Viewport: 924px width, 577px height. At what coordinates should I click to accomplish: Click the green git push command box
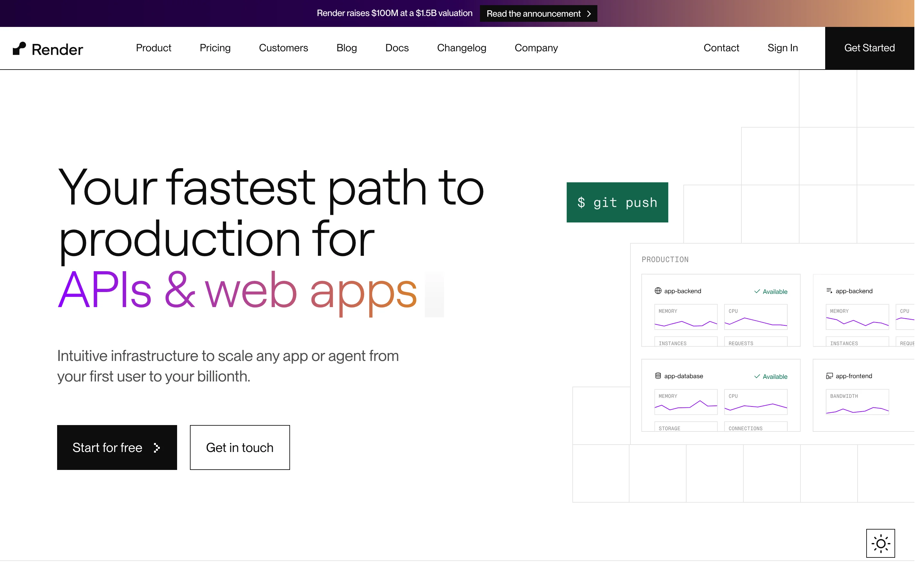click(x=617, y=202)
